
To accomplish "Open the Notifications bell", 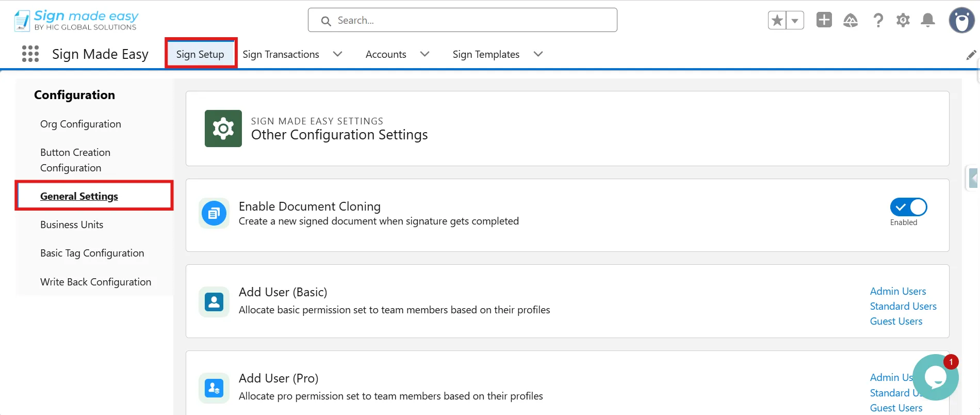I will 928,20.
